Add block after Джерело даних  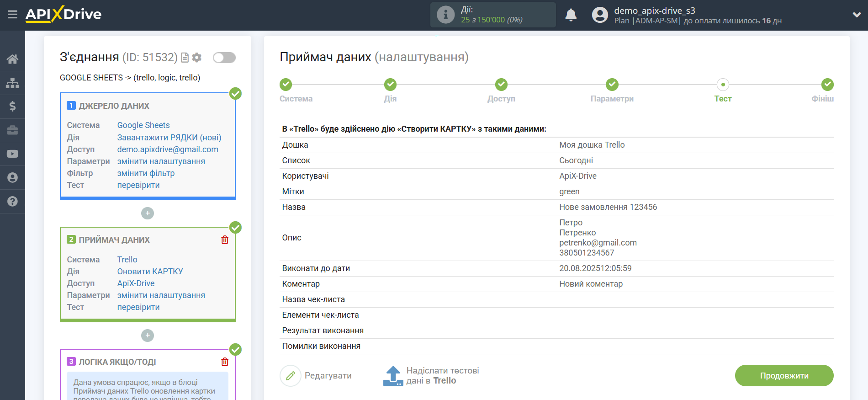148,213
